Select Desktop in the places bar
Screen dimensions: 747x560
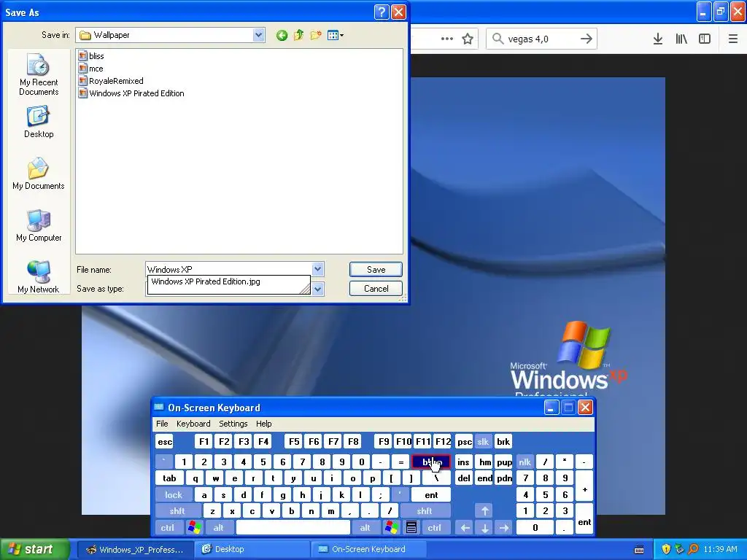point(39,122)
